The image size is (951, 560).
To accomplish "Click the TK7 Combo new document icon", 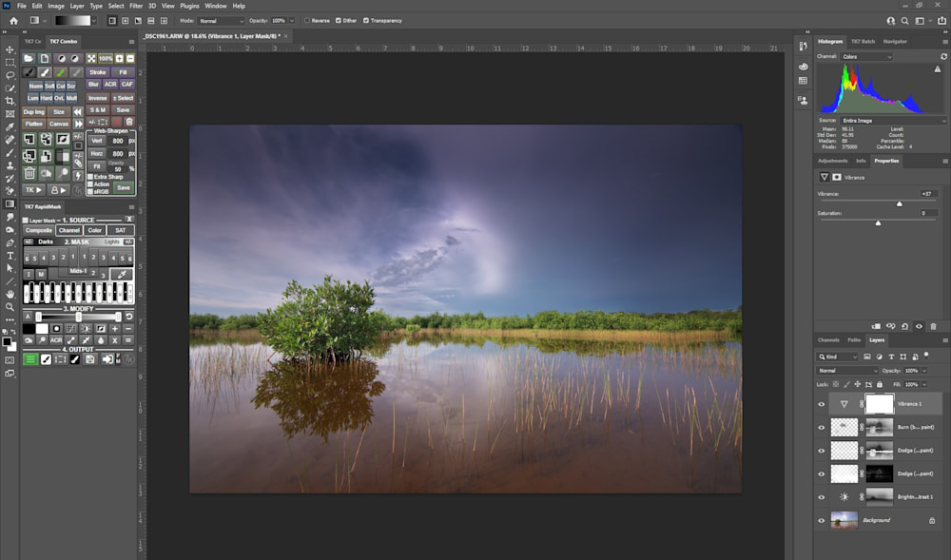I will [45, 58].
